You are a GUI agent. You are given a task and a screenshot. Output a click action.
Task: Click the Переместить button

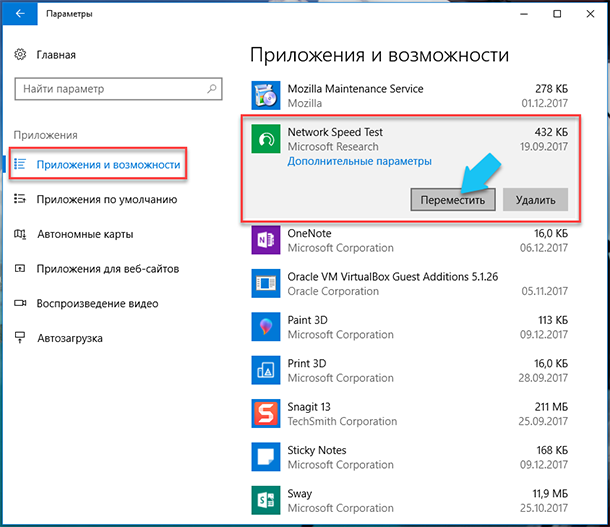453,200
